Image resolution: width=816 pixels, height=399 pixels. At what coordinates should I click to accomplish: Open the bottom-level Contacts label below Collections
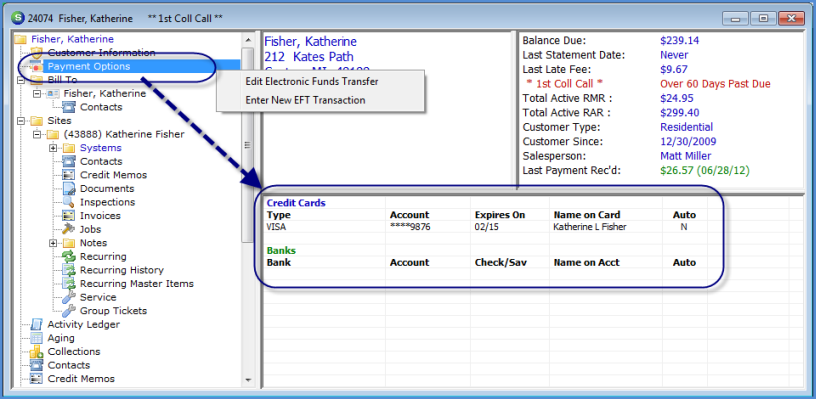69,365
